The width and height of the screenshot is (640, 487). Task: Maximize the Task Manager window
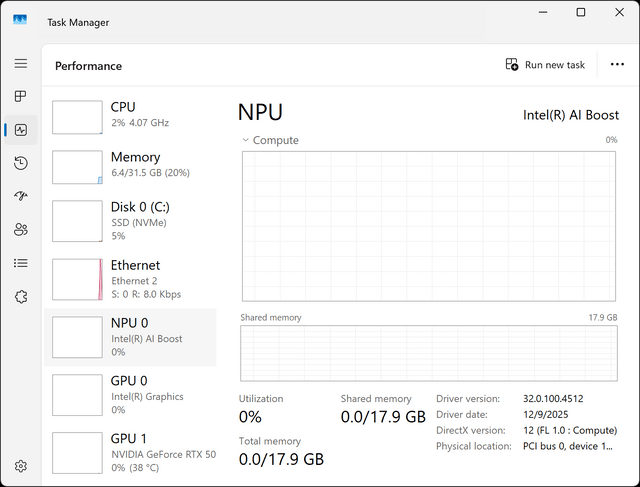[x=580, y=12]
